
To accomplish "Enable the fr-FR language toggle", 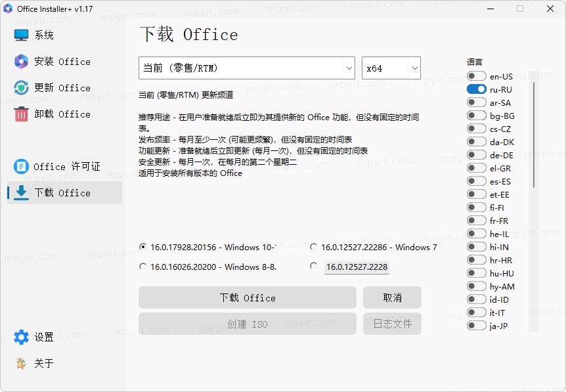I will click(x=477, y=221).
